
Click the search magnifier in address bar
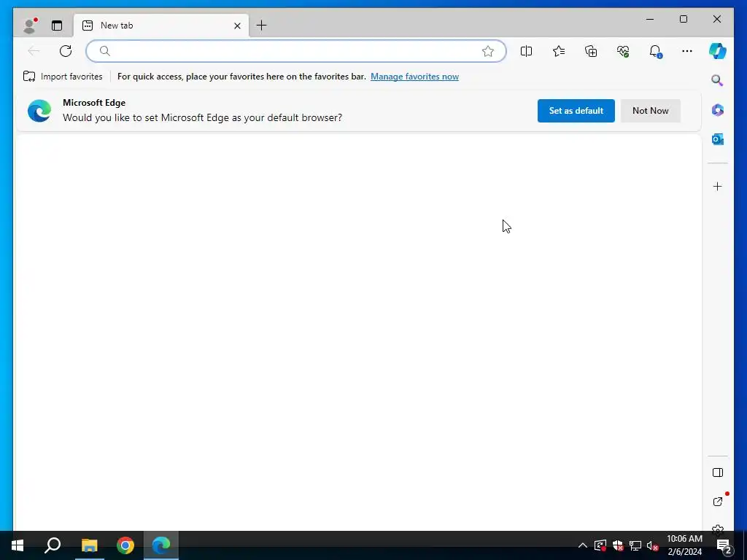coord(105,51)
